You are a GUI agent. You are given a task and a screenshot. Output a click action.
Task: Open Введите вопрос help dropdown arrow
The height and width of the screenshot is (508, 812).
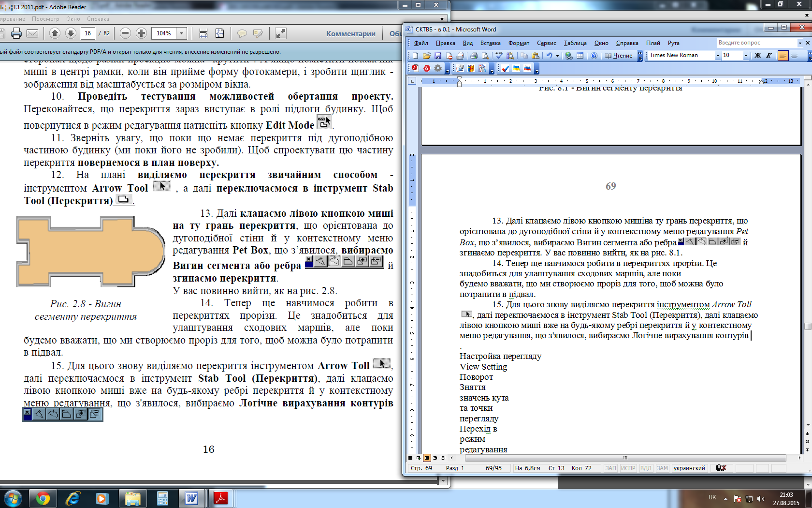pos(800,43)
